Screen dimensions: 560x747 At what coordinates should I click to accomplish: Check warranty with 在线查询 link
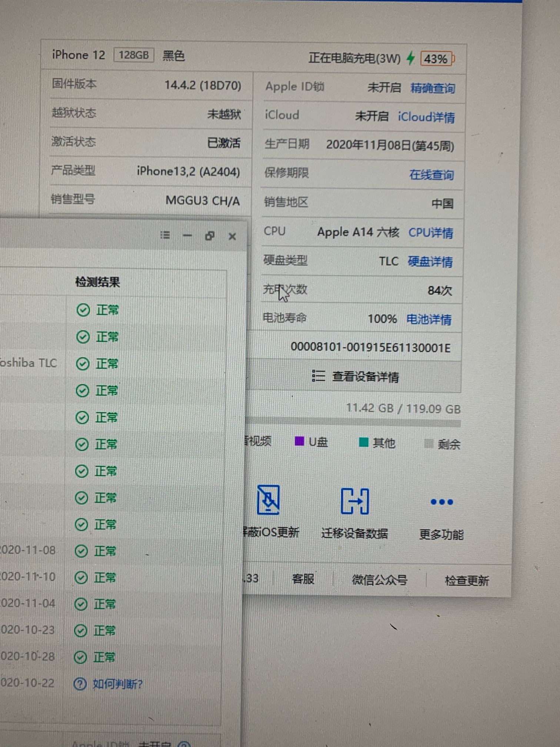coord(431,174)
